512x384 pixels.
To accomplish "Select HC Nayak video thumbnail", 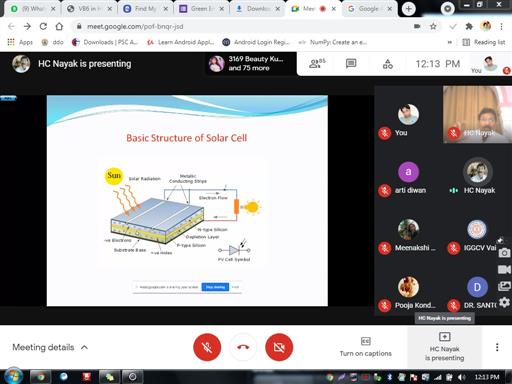I will [x=477, y=114].
